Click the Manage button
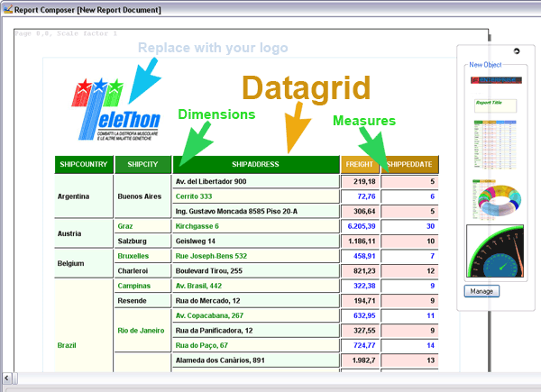 coord(481,291)
